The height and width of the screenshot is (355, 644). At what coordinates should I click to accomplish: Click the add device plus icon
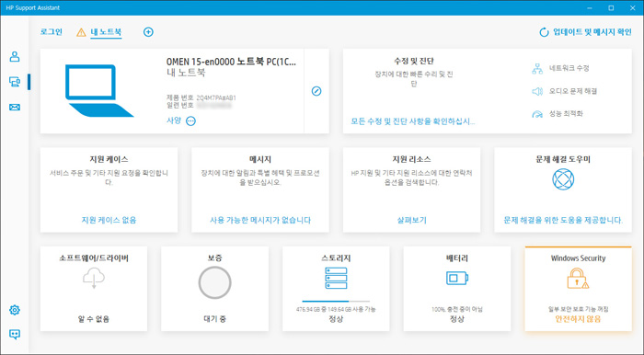point(148,32)
